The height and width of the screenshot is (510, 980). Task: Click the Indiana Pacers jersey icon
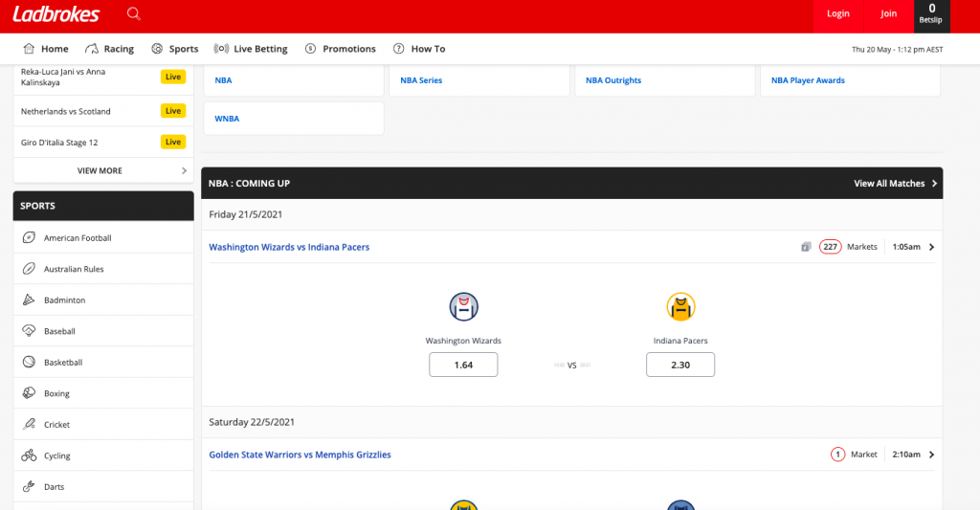click(x=680, y=307)
